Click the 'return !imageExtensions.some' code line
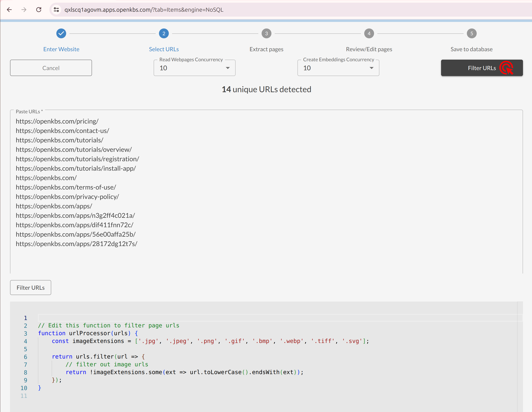The image size is (532, 412). tap(185, 372)
